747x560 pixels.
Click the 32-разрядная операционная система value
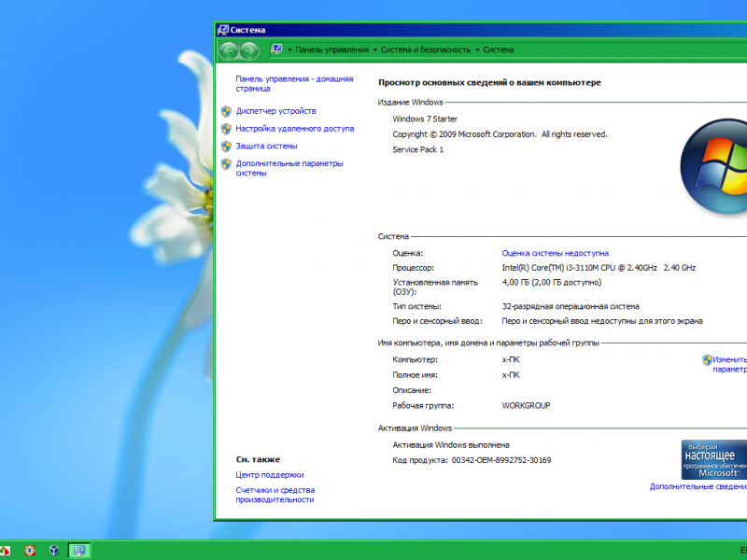point(571,306)
